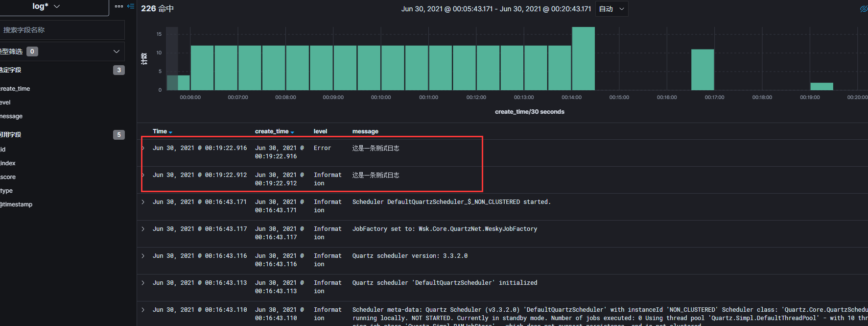868x326 pixels.
Task: Sort by create_time column header
Action: [x=274, y=131]
